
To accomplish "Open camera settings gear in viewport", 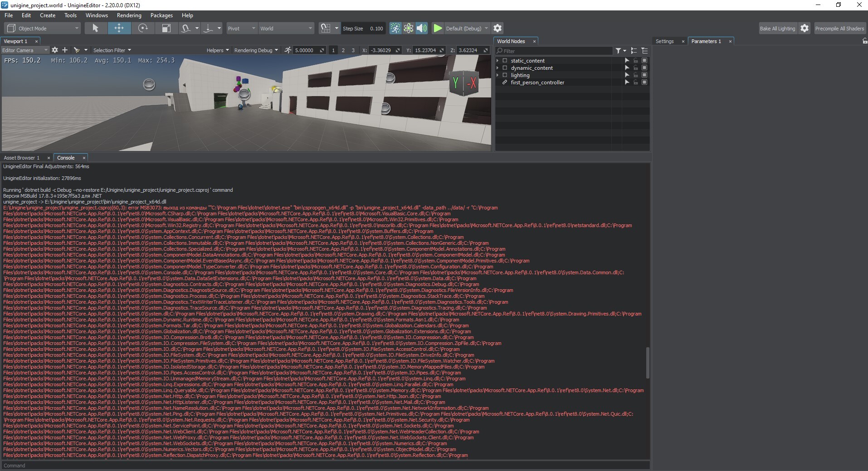I will coord(55,50).
